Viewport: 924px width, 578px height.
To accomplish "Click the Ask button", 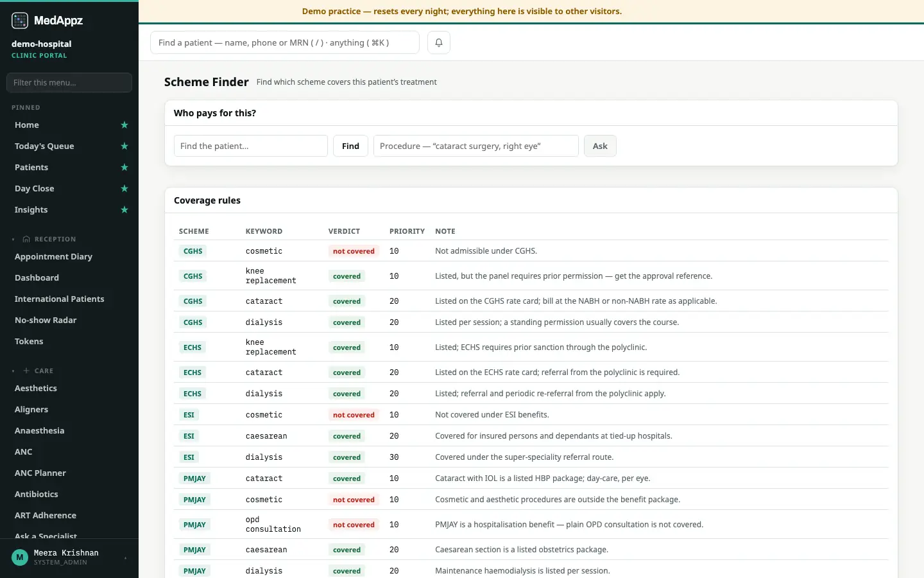I will tap(600, 146).
